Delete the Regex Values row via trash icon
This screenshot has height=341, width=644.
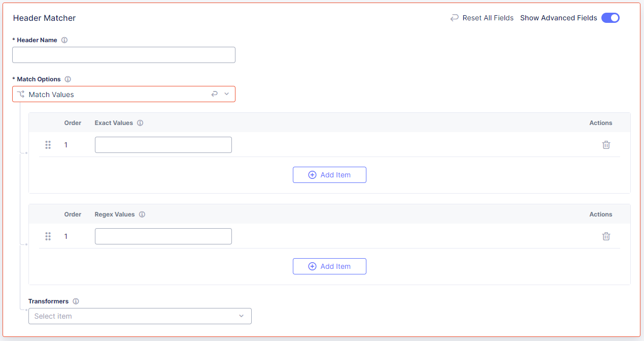606,236
